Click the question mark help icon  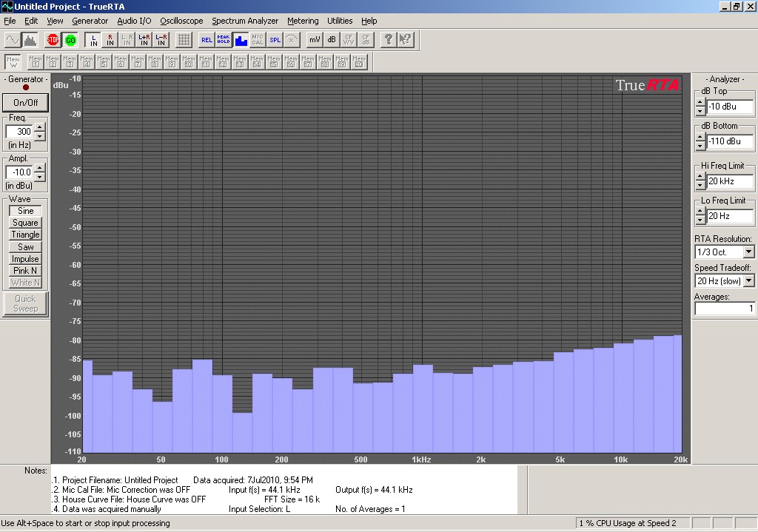(x=388, y=40)
